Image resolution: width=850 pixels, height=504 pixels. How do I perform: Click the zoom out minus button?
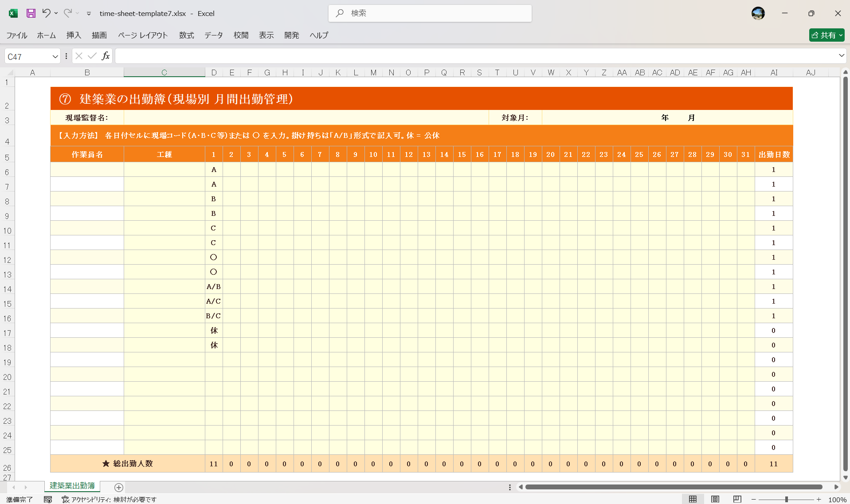coord(753,500)
